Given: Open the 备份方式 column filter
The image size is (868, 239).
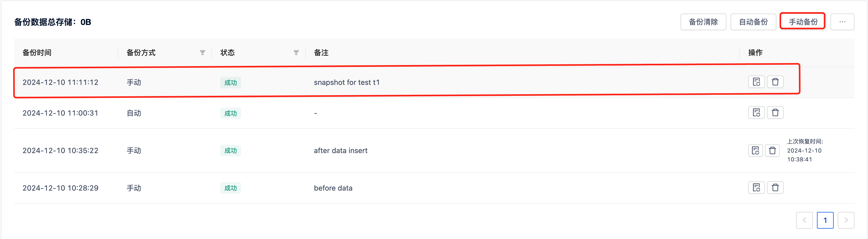Looking at the screenshot, I should [202, 53].
